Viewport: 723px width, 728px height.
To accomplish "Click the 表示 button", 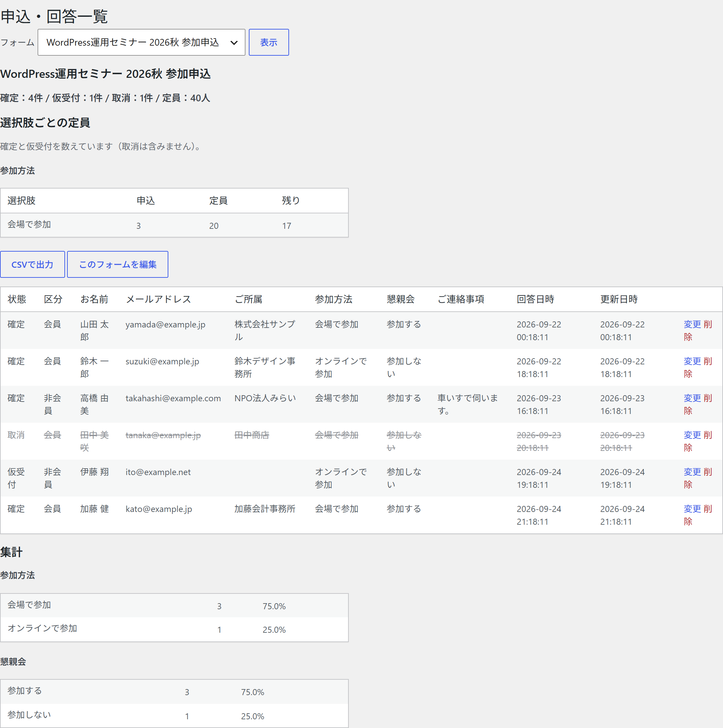I will click(x=269, y=42).
